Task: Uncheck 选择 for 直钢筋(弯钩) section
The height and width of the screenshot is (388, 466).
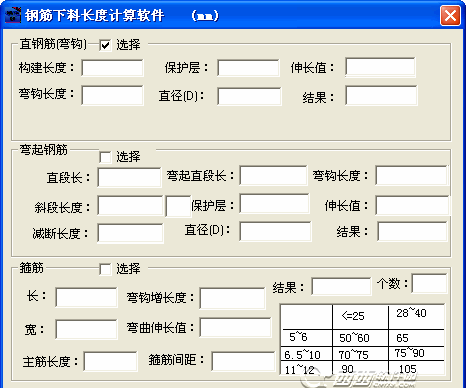Action: click(105, 45)
